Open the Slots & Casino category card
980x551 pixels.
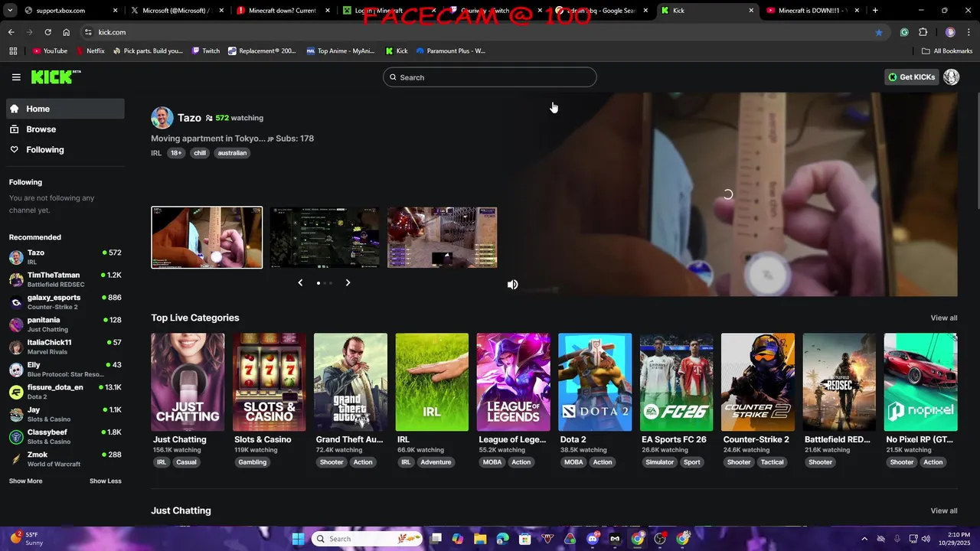coord(269,382)
